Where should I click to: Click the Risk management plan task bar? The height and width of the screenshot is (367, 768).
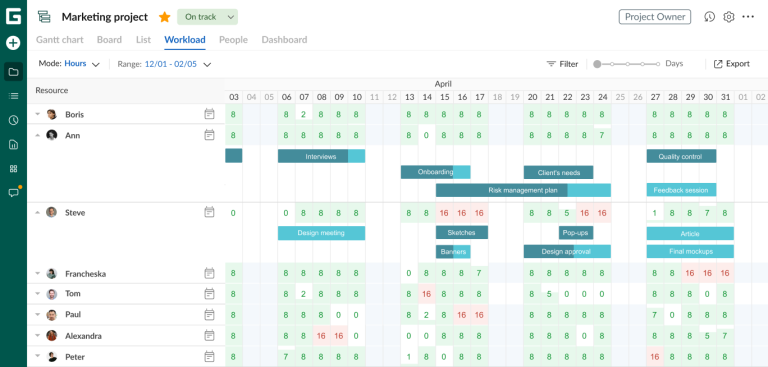pos(523,190)
